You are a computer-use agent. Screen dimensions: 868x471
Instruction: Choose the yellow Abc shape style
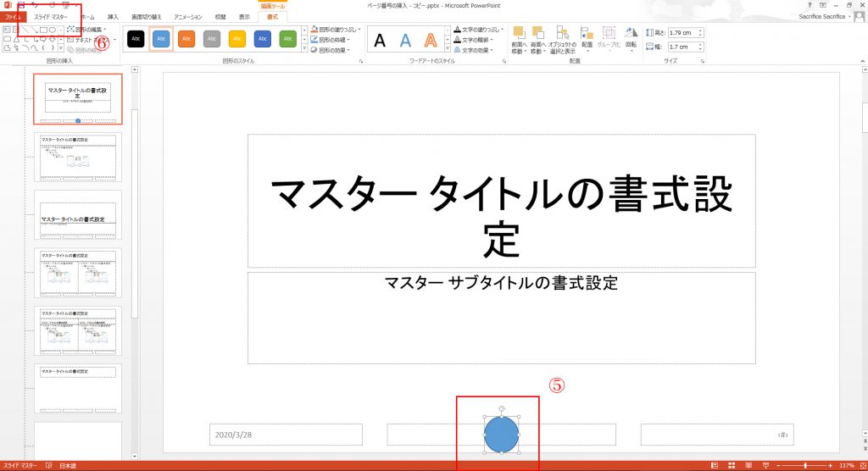point(237,39)
